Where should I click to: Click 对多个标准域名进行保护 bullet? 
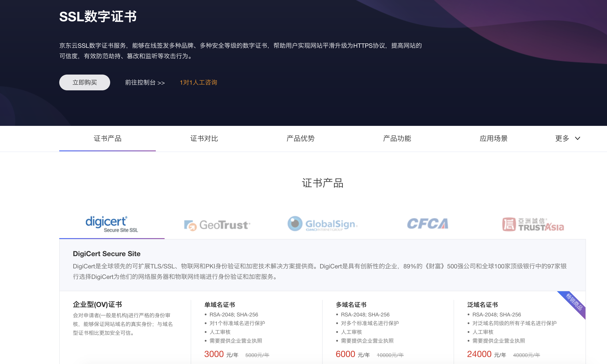(x=370, y=323)
